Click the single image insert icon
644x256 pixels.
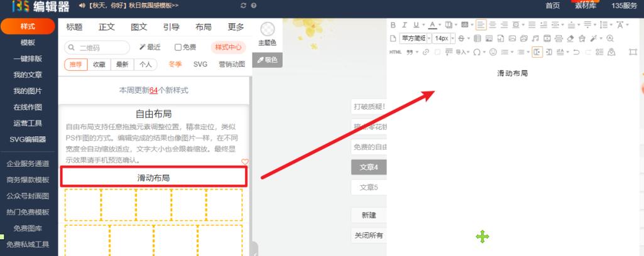tap(512, 38)
